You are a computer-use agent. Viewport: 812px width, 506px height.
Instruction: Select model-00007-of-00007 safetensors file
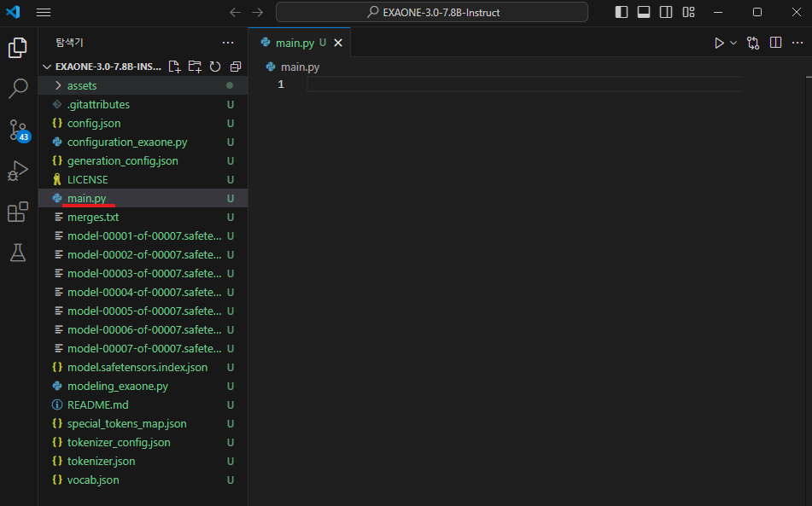coord(143,349)
